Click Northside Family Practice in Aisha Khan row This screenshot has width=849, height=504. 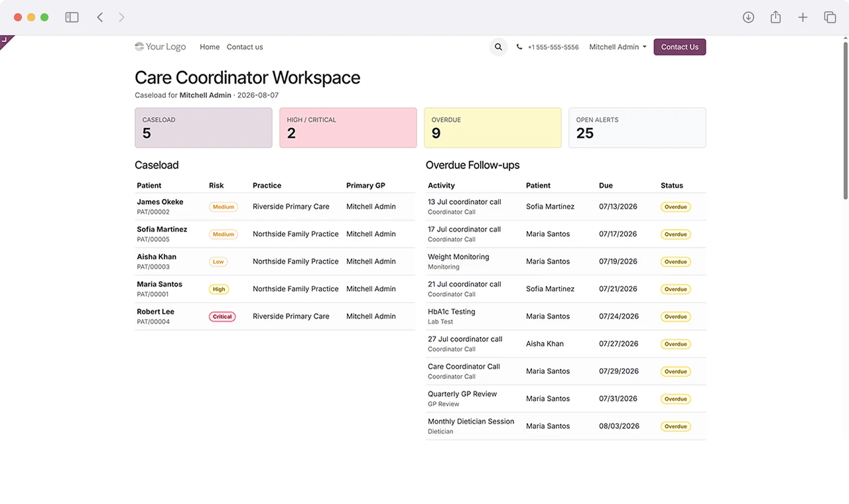295,261
